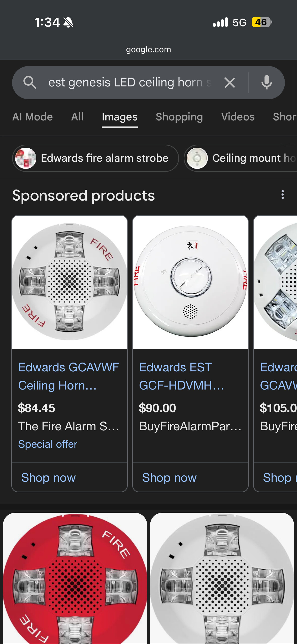Open Special offer link
The width and height of the screenshot is (297, 644).
tap(48, 444)
